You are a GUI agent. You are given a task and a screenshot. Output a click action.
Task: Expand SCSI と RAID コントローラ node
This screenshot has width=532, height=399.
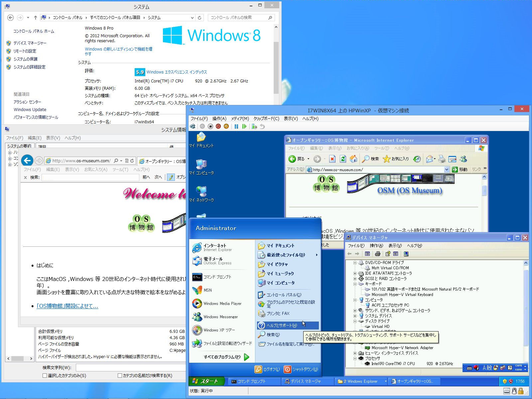[355, 279]
